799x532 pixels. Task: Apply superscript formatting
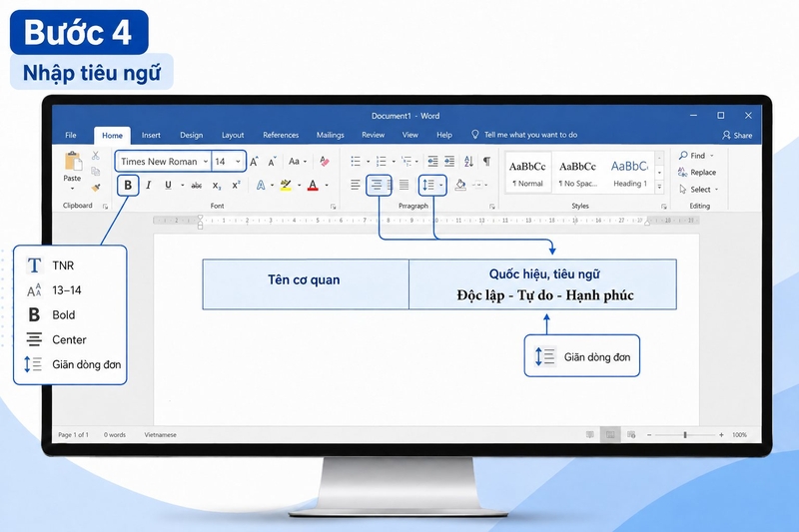(x=236, y=185)
